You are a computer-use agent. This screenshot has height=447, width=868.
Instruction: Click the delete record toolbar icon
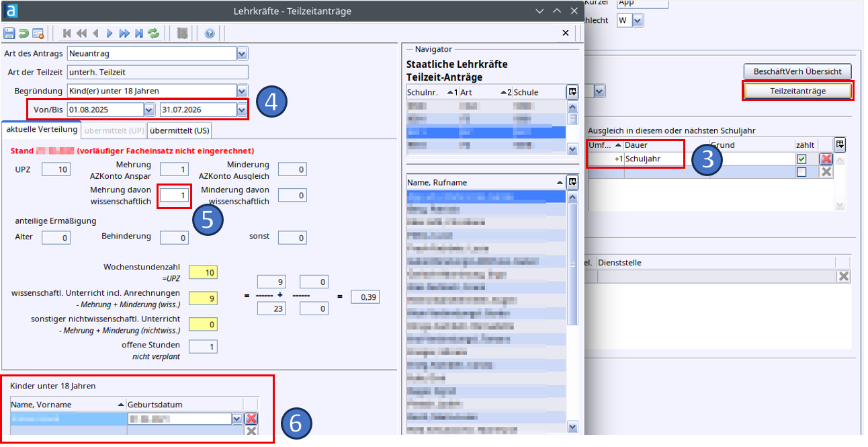point(38,33)
